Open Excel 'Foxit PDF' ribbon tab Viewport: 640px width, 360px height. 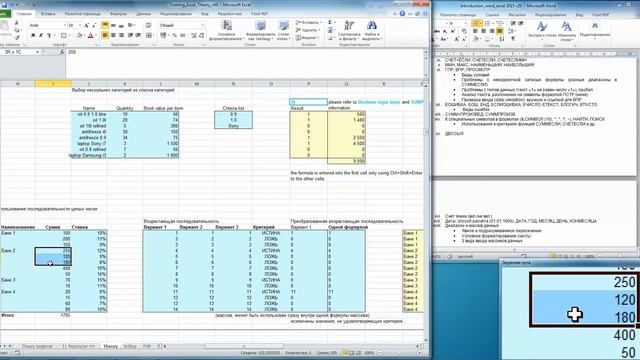(x=260, y=13)
